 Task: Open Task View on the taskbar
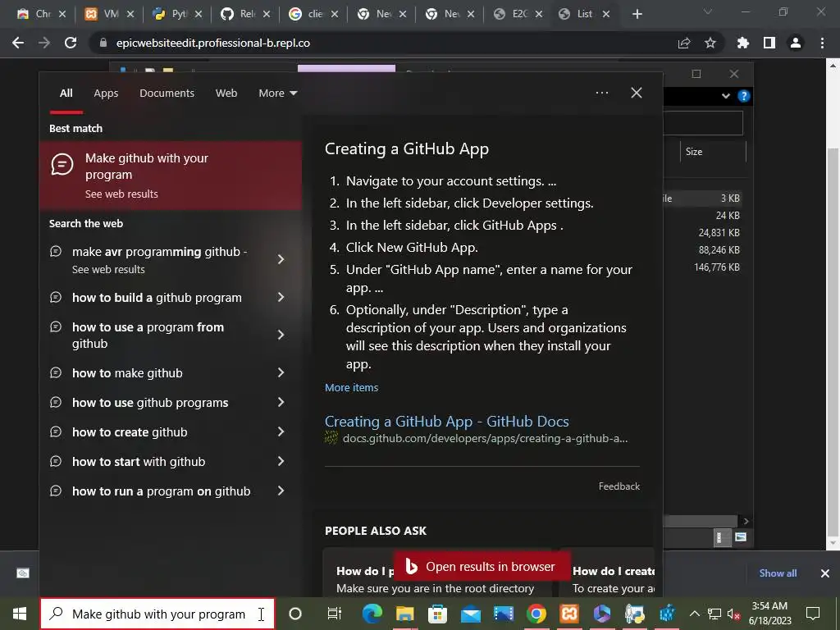335,614
